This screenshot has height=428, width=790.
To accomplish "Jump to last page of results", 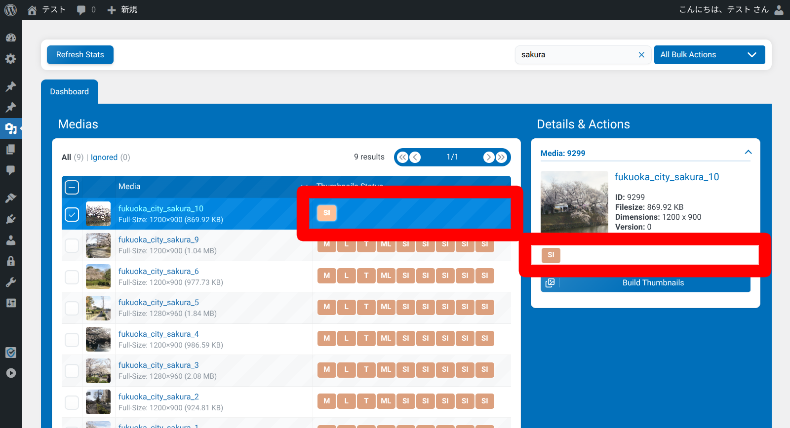I will point(502,157).
